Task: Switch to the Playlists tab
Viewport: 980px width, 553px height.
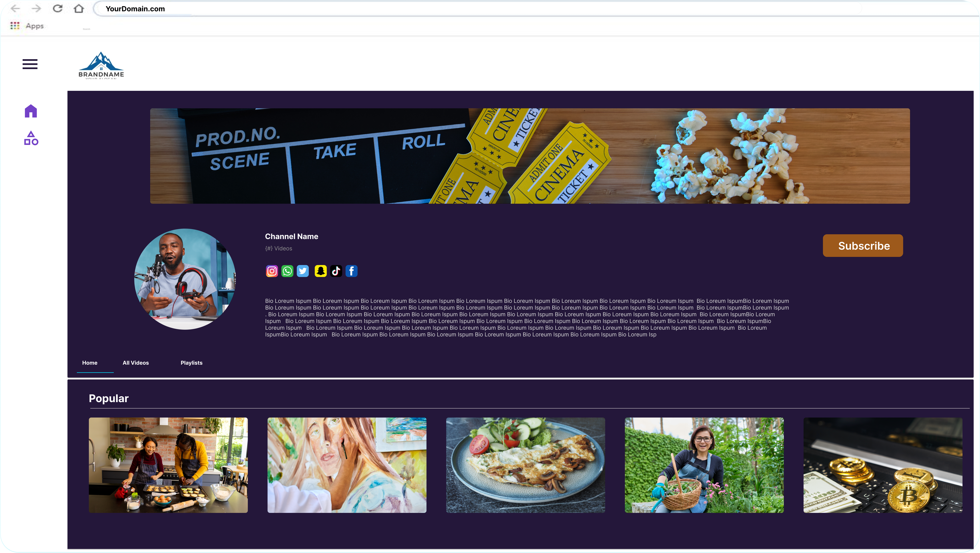Action: [x=191, y=363]
